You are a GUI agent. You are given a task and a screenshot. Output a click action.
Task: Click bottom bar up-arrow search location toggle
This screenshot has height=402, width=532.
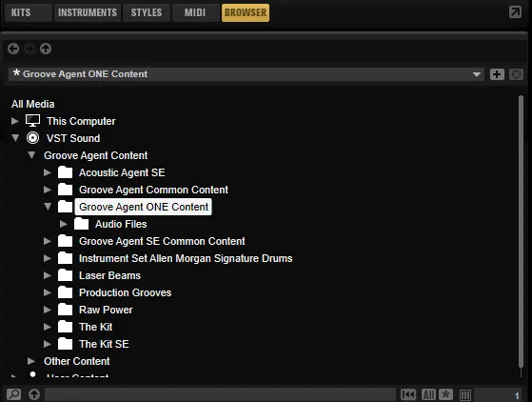tap(34, 394)
